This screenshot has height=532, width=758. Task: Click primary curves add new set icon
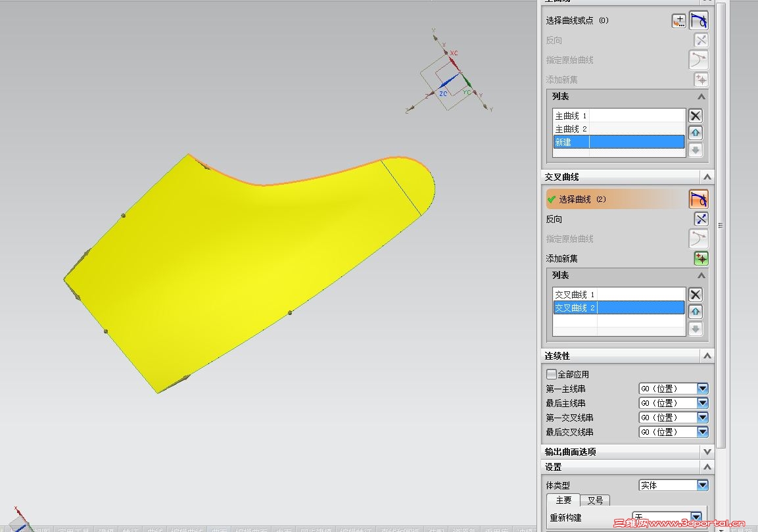[x=701, y=80]
